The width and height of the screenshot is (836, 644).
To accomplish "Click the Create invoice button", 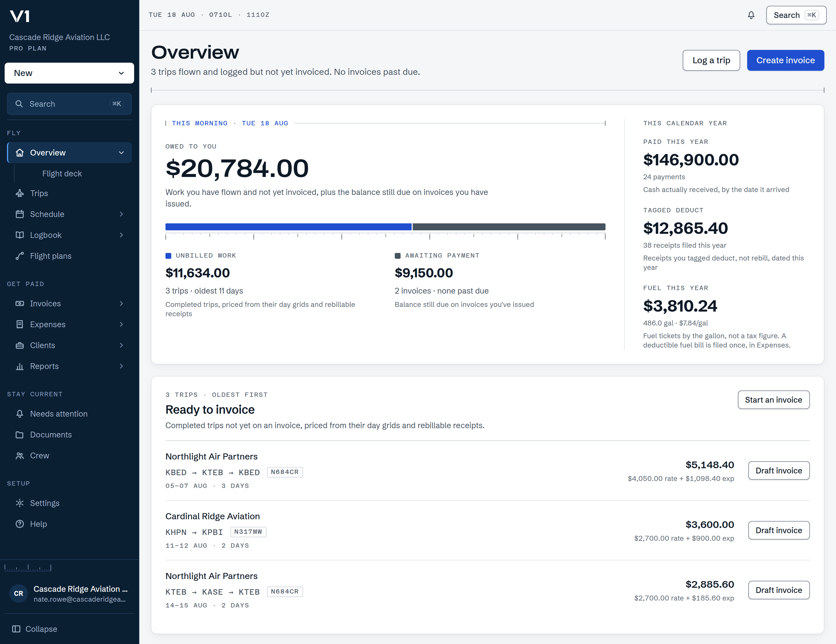I will [785, 60].
